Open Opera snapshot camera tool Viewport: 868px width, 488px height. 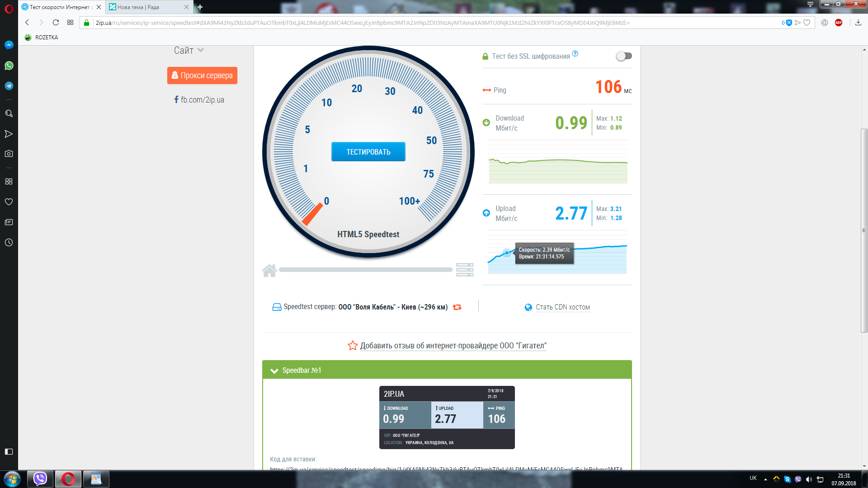pos(9,154)
